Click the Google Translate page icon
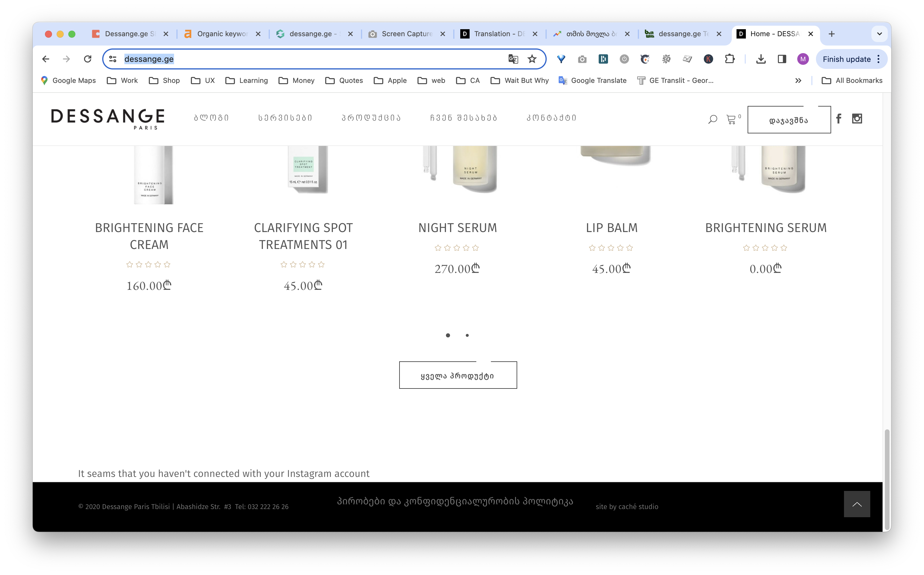Viewport: 924px width, 575px height. [513, 59]
